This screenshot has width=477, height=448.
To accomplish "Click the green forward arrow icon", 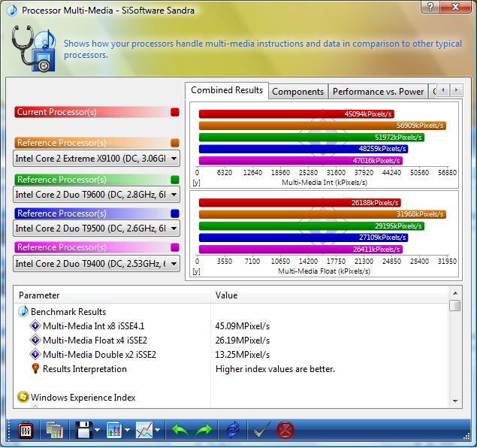I will coord(204,431).
